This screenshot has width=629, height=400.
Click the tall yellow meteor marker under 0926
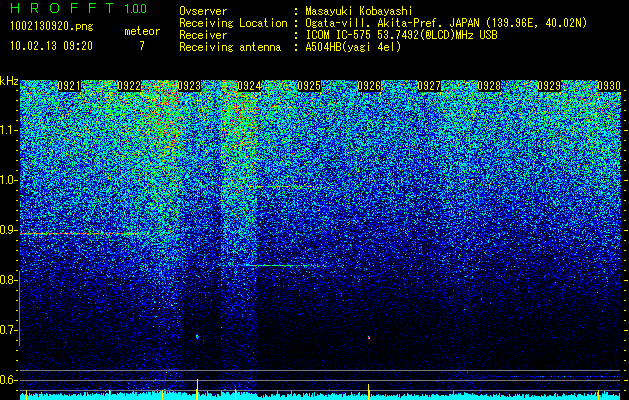[x=369, y=391]
